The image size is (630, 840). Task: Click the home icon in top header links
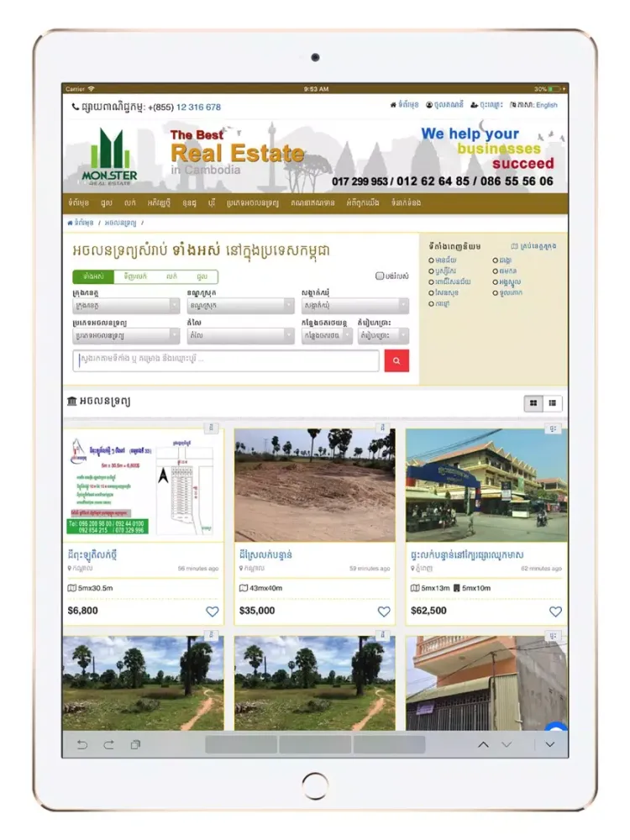click(393, 105)
